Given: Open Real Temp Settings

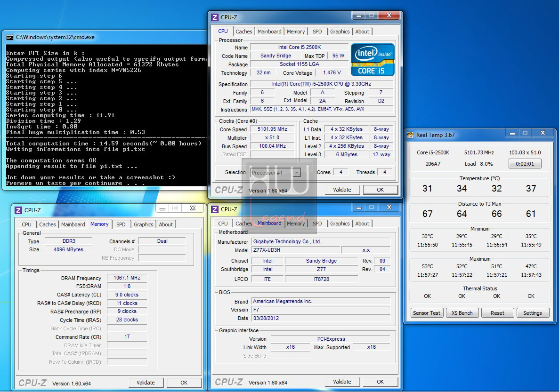Looking at the screenshot, I should tap(533, 313).
